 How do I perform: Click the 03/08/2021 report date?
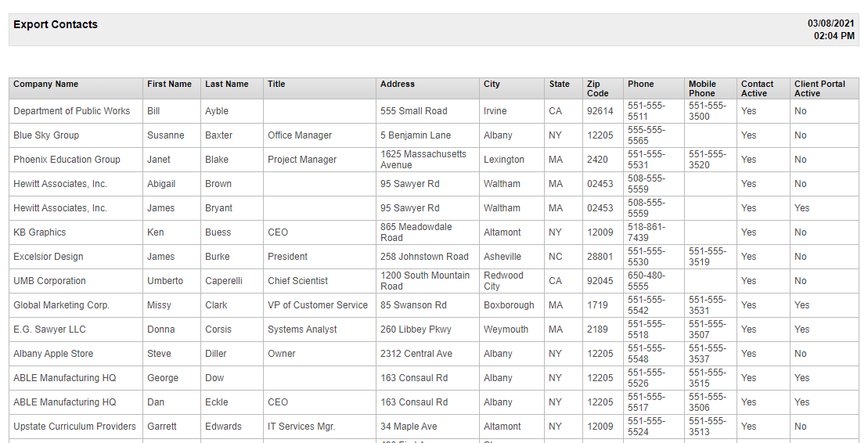point(831,23)
